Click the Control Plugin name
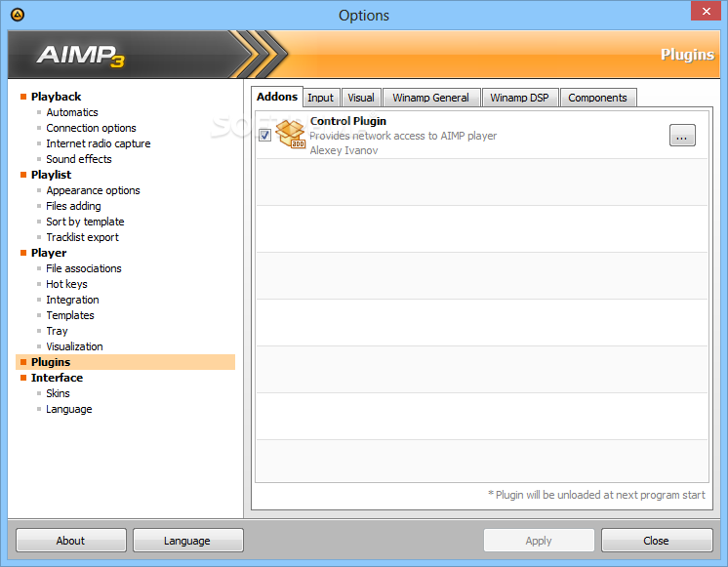728x567 pixels. (348, 121)
